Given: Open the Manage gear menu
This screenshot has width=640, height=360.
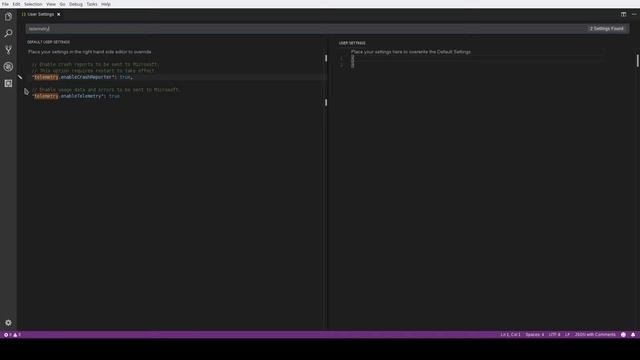Looking at the screenshot, I should [x=8, y=322].
